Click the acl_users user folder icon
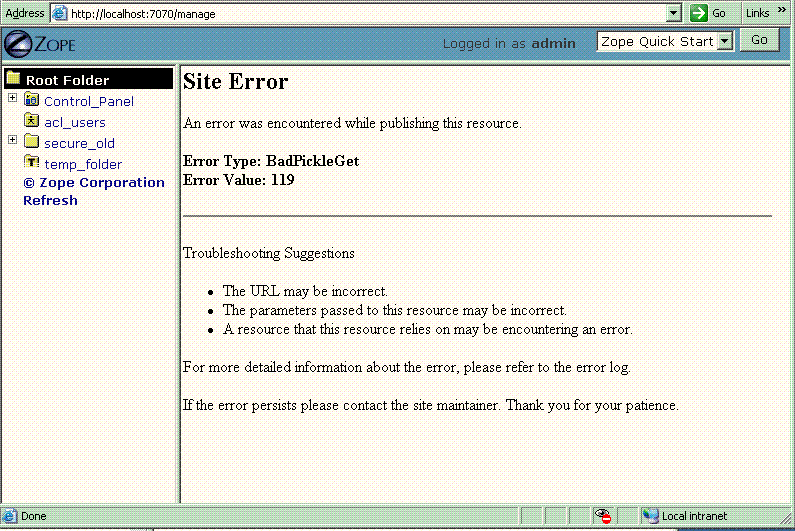Screen dimensions: 795x531 tap(31, 121)
